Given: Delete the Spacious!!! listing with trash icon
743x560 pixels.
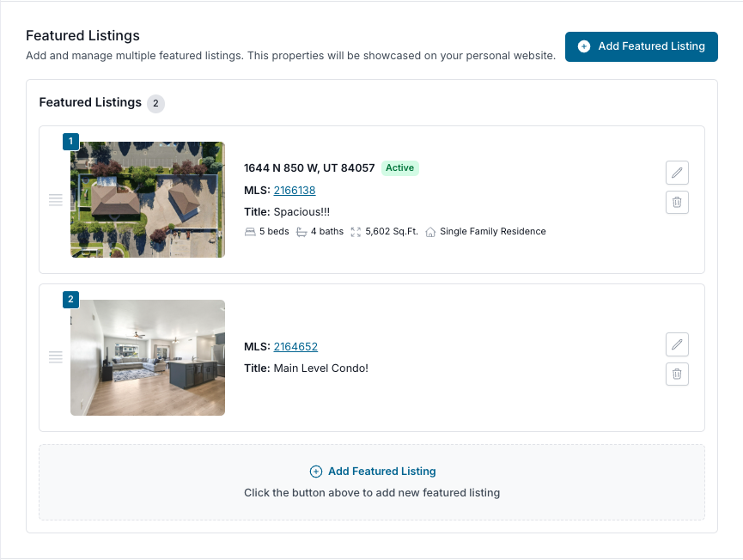Looking at the screenshot, I should [x=677, y=203].
